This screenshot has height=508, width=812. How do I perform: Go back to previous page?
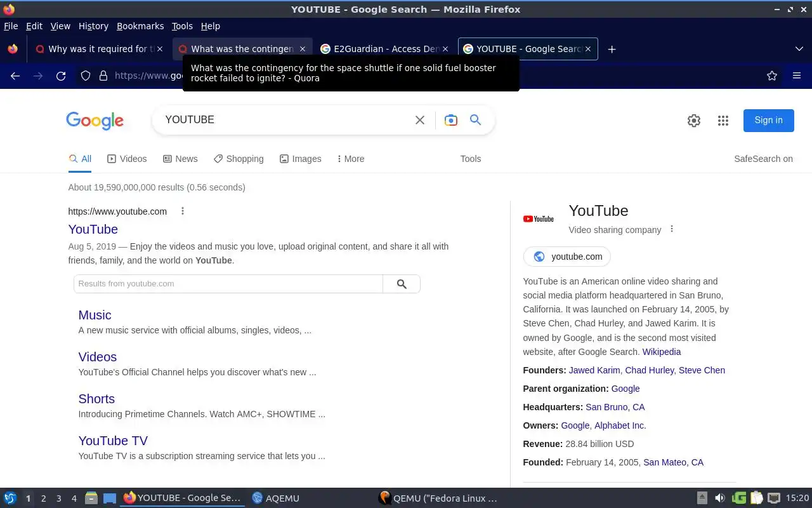coord(15,76)
